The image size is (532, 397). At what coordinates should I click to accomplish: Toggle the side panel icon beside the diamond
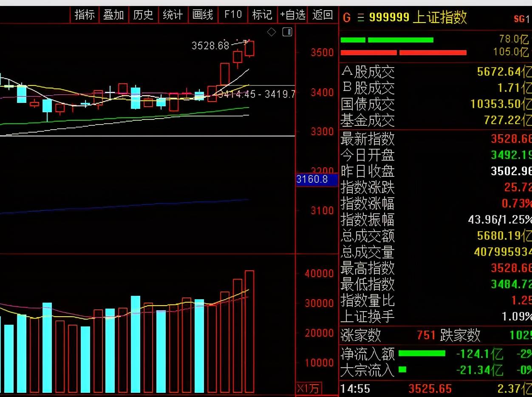click(288, 32)
